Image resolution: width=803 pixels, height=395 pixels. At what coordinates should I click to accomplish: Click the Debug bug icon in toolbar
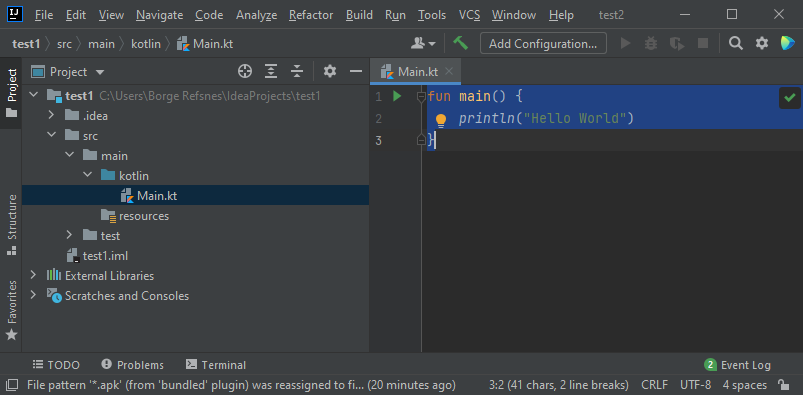(651, 44)
